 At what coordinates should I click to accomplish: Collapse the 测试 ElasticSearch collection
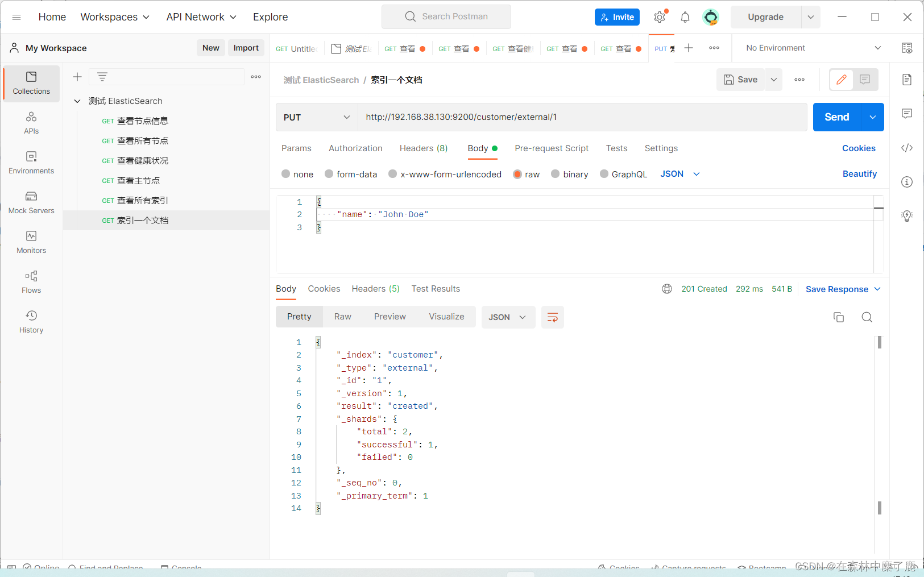click(77, 101)
